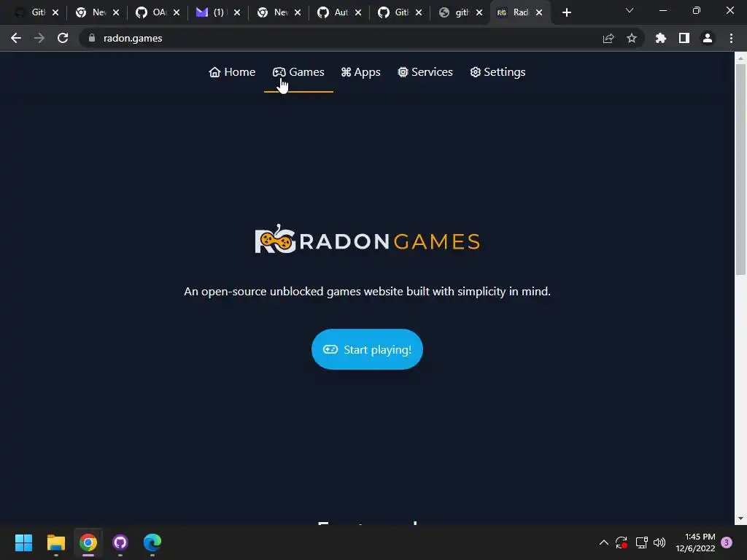Screen dimensions: 747x560
Task: Open the Chrome three-dot menu
Action: click(731, 38)
